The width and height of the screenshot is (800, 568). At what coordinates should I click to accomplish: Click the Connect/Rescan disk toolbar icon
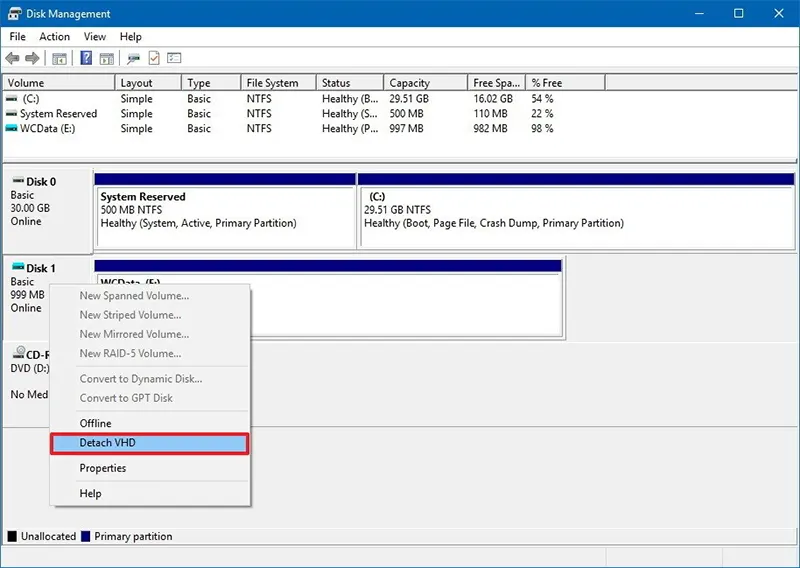coord(134,58)
